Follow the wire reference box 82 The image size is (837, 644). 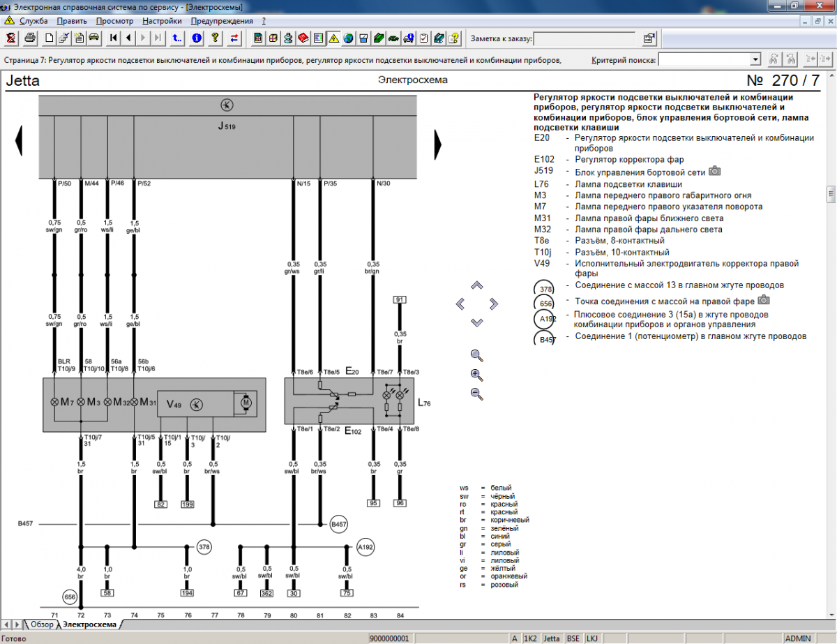(161, 504)
